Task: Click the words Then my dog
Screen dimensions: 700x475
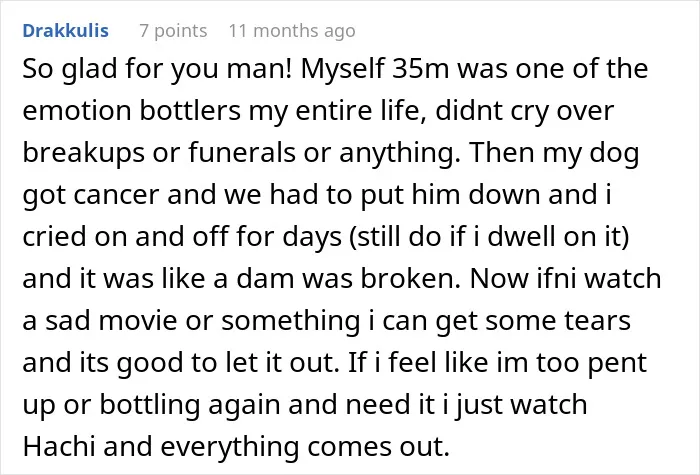Action: (x=554, y=152)
